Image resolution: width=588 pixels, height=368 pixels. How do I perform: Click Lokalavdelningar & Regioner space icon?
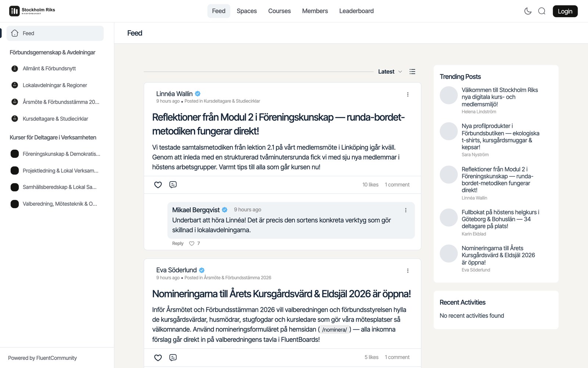[15, 85]
